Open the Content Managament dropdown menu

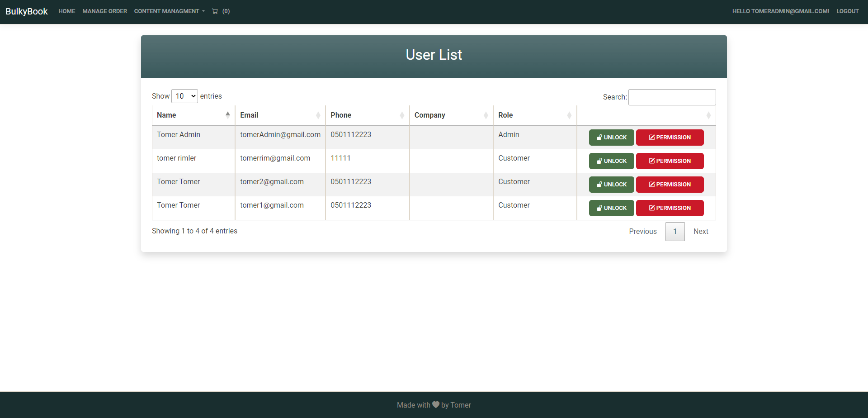tap(169, 11)
